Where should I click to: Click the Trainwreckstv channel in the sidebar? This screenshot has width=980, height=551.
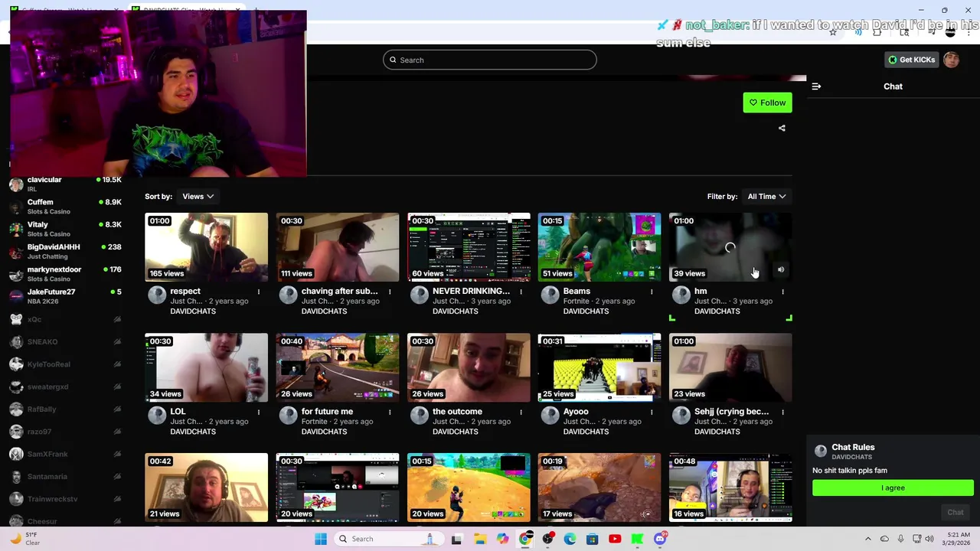coord(66,499)
